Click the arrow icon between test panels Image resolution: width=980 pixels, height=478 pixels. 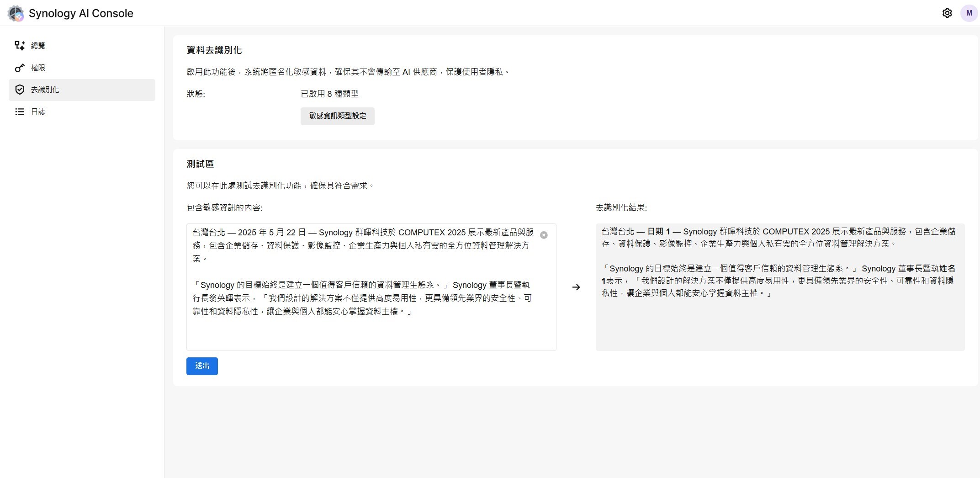(x=577, y=287)
